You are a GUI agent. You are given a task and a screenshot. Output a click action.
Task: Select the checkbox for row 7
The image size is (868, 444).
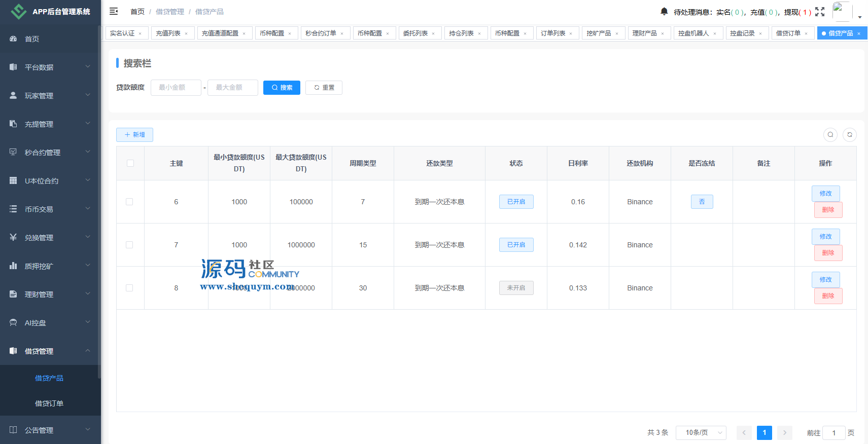coord(129,245)
